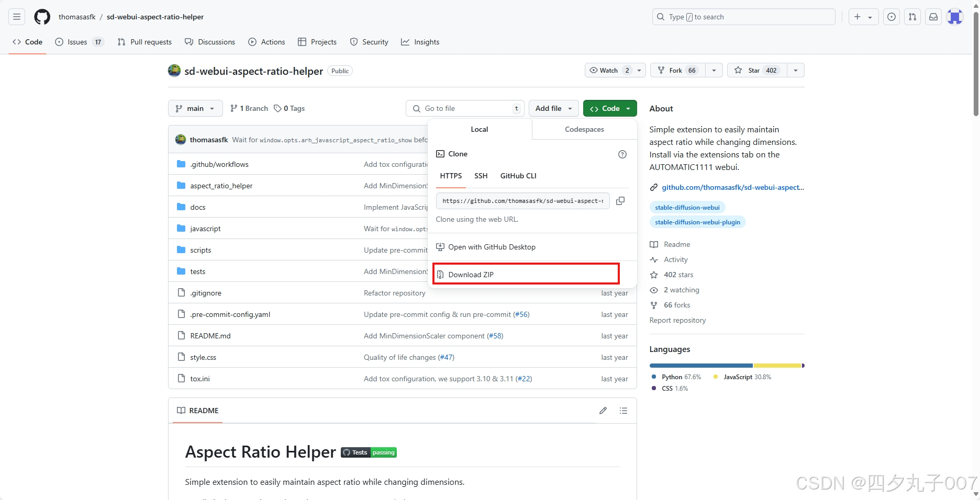Open the Discussions tab
The image size is (980, 500).
click(210, 42)
